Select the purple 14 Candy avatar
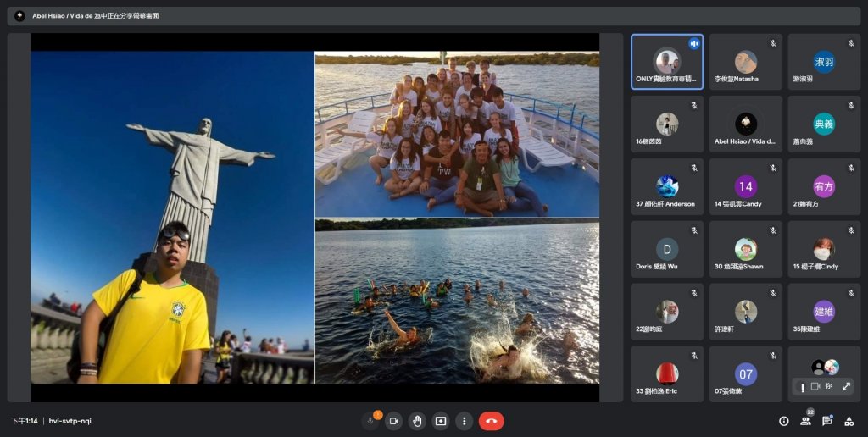The image size is (868, 437). pos(746,186)
